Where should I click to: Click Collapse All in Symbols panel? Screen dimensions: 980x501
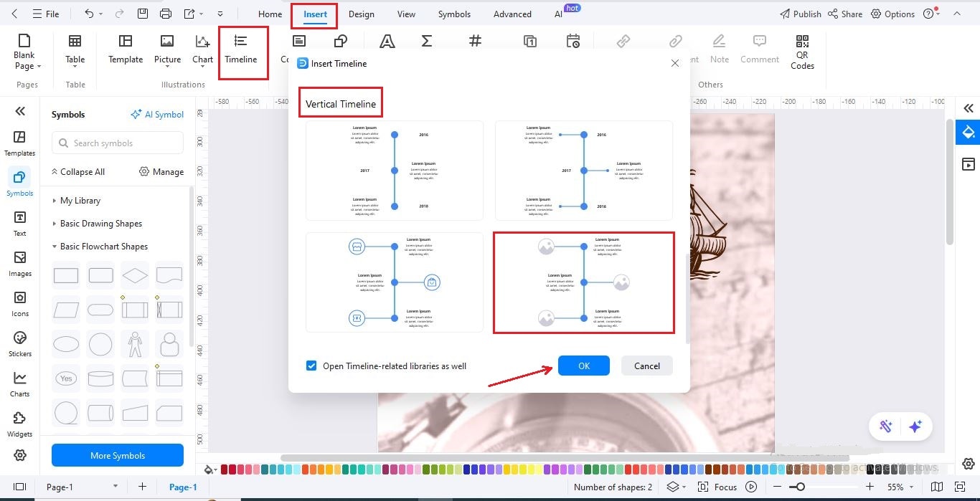click(77, 171)
